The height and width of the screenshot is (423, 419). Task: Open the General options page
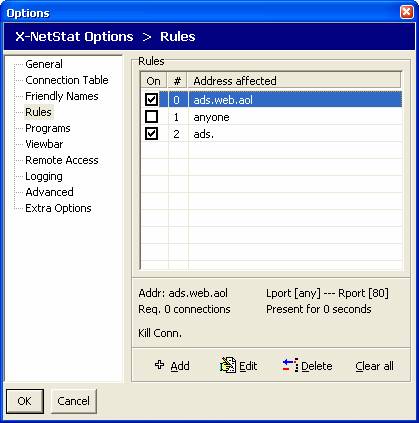point(44,64)
